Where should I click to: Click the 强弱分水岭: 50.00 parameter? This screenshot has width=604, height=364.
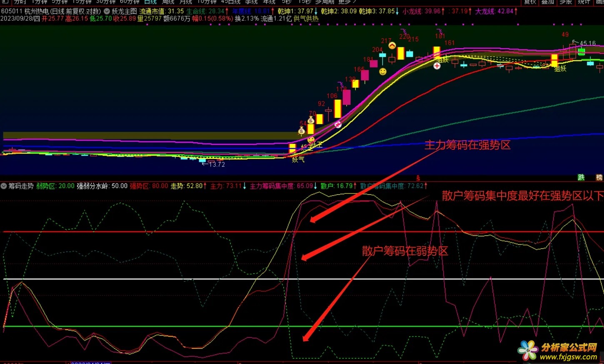click(x=102, y=186)
